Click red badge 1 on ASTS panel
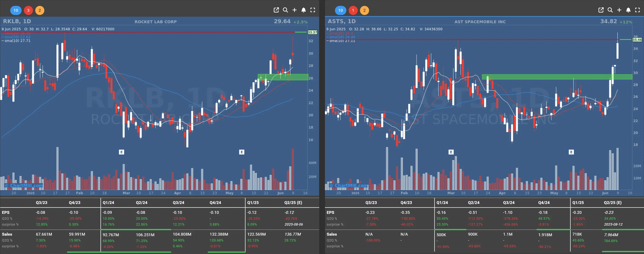 click(353, 10)
